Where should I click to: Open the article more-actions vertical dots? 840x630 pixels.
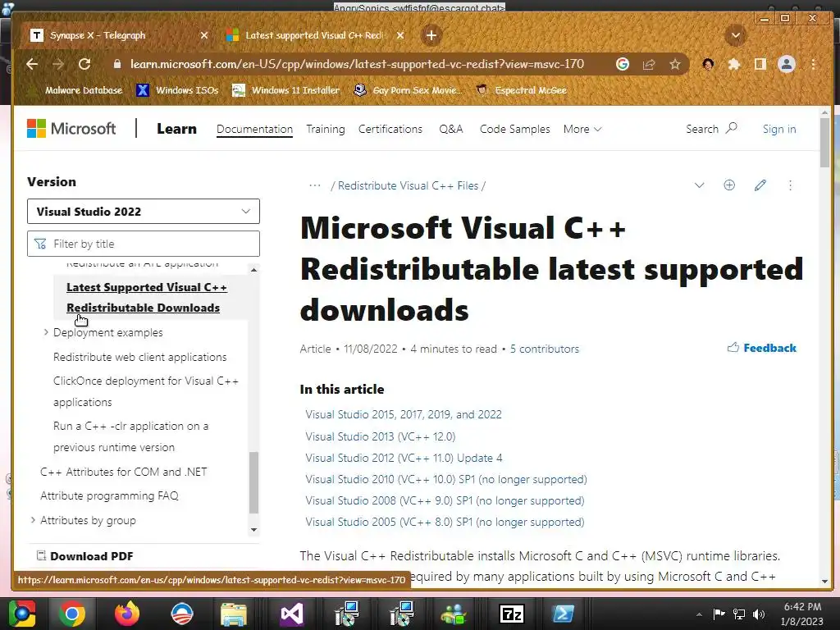[790, 185]
